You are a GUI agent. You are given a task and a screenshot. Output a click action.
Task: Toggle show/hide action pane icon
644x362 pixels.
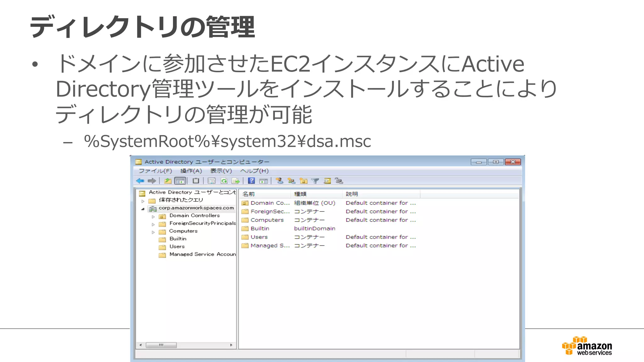click(264, 181)
